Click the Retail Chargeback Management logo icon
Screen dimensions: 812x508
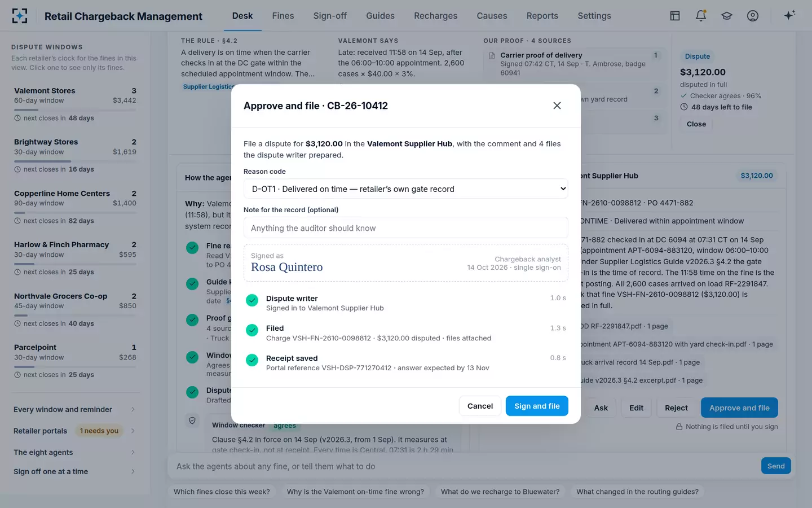click(20, 16)
